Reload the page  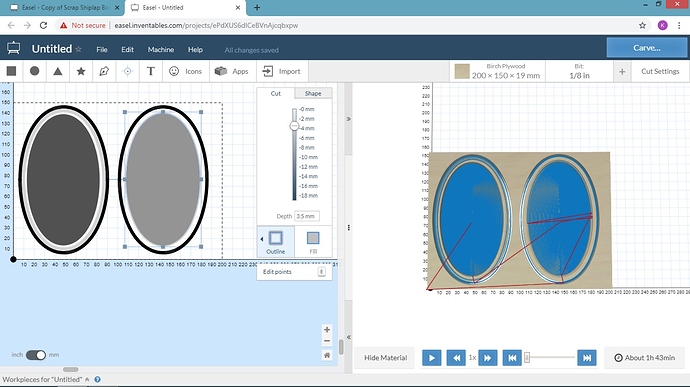43,26
